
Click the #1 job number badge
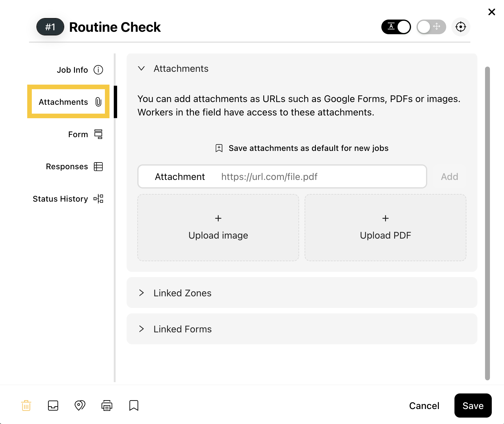tap(50, 27)
